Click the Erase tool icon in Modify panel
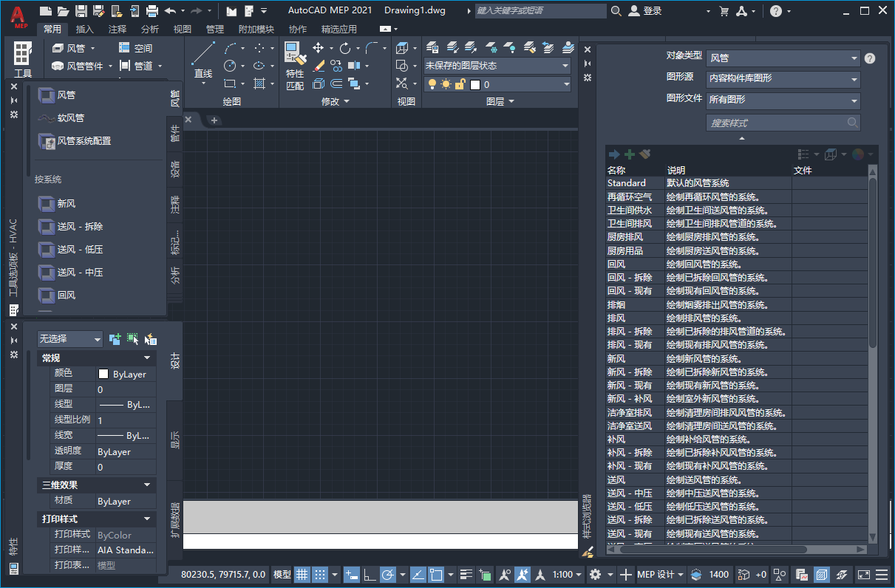 pos(319,66)
